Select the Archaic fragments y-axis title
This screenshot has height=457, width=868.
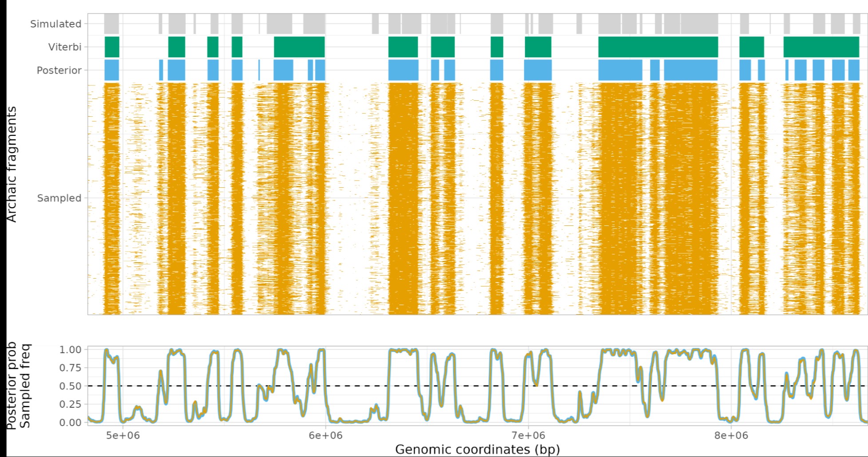[x=12, y=164]
